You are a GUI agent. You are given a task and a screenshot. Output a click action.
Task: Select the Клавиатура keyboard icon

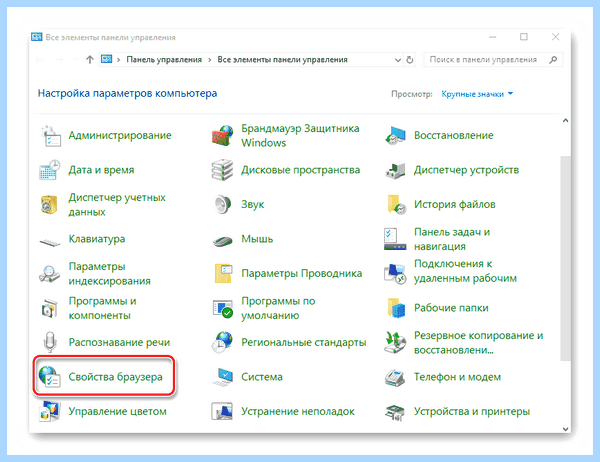pos(50,242)
